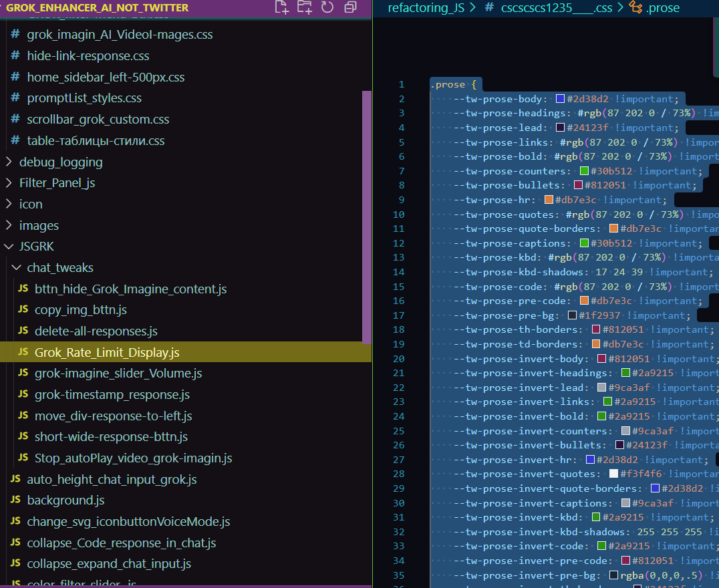
Task: Open move_div-response-to-left.js file
Action: click(x=113, y=416)
